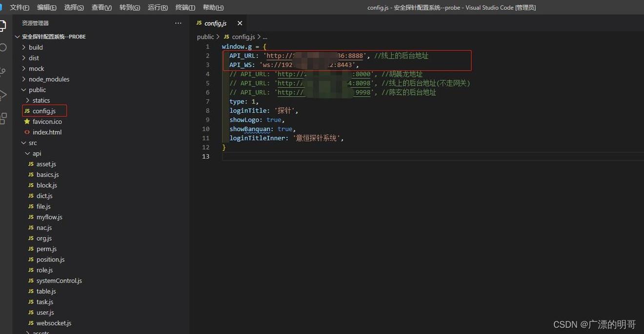
Task: Open the 终端(T) menu
Action: [x=185, y=7]
